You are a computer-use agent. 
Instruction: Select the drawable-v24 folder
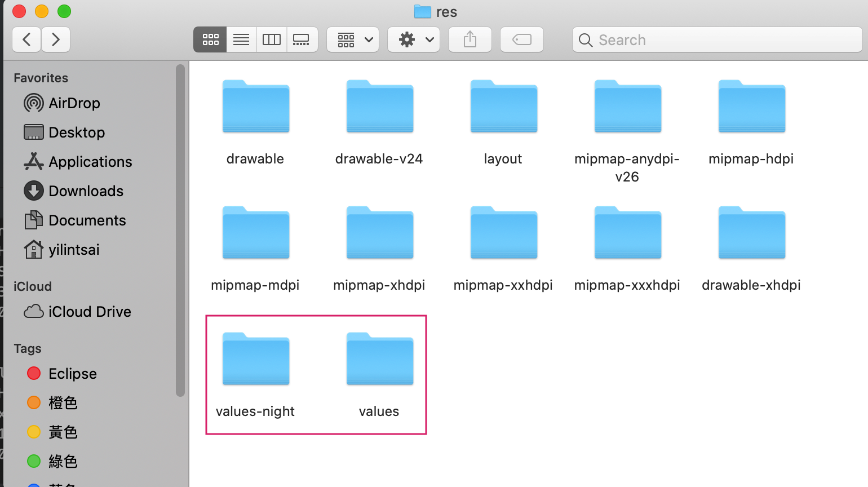379,108
